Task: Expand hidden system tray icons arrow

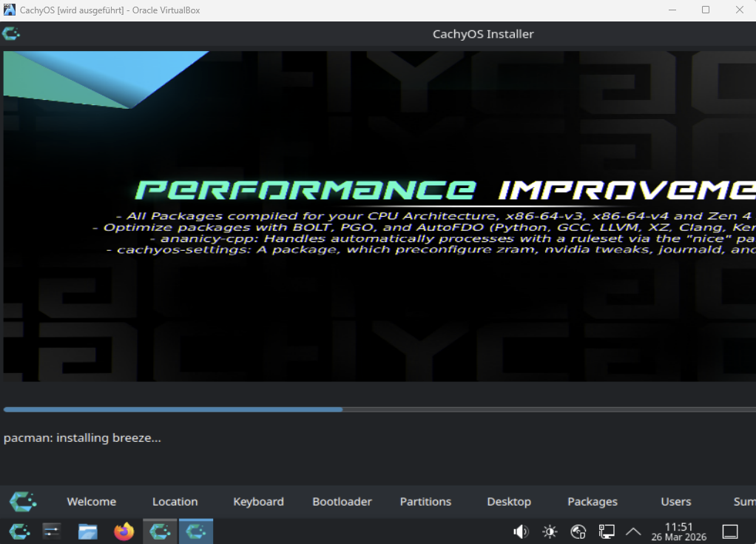Action: coord(633,531)
